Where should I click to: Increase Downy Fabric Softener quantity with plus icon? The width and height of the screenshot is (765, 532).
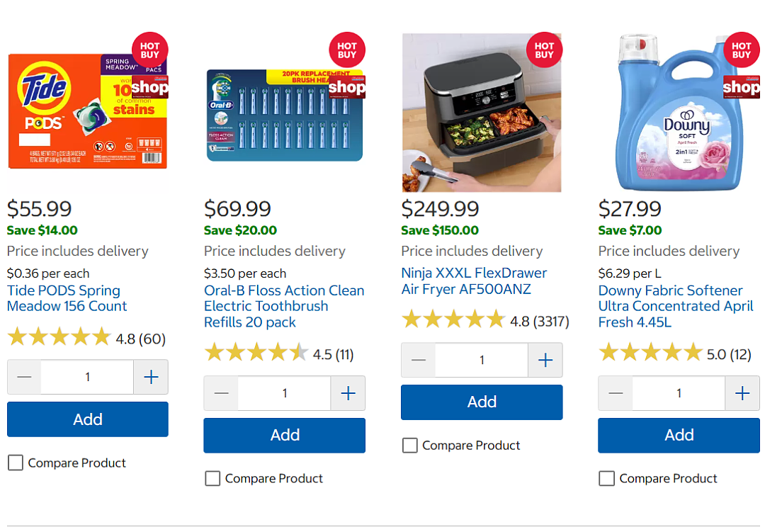pos(742,393)
